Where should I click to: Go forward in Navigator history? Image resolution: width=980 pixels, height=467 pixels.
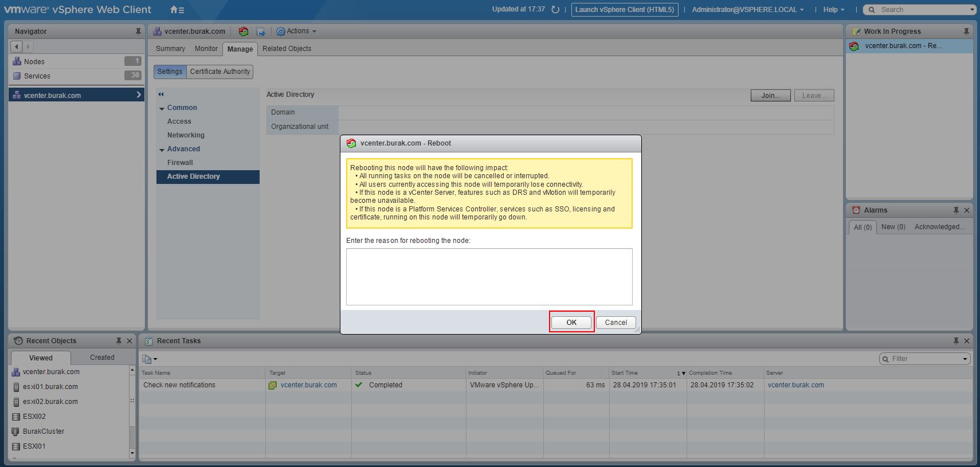28,46
